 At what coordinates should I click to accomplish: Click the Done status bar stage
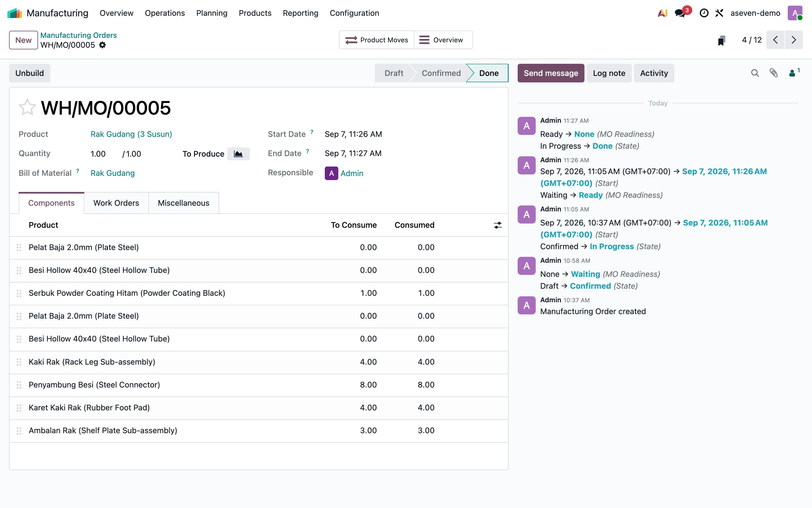click(x=489, y=73)
